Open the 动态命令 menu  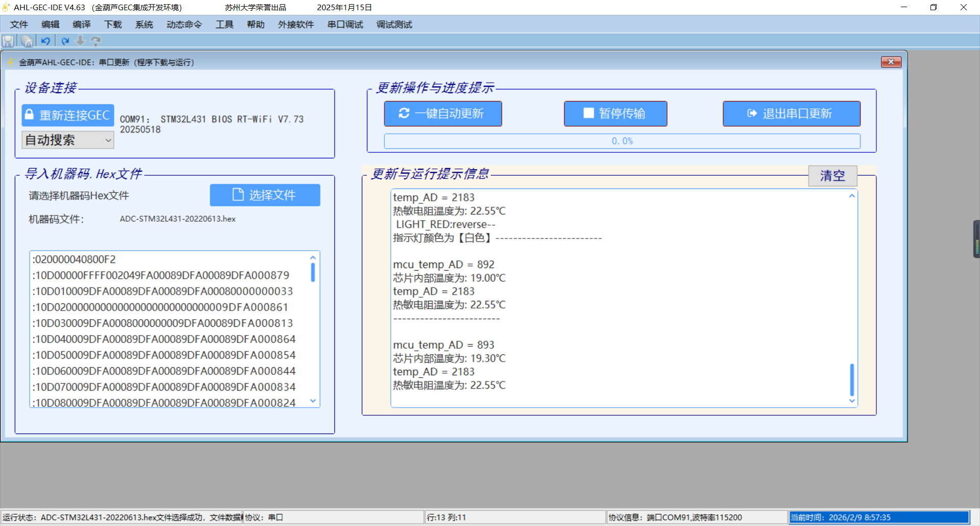184,25
